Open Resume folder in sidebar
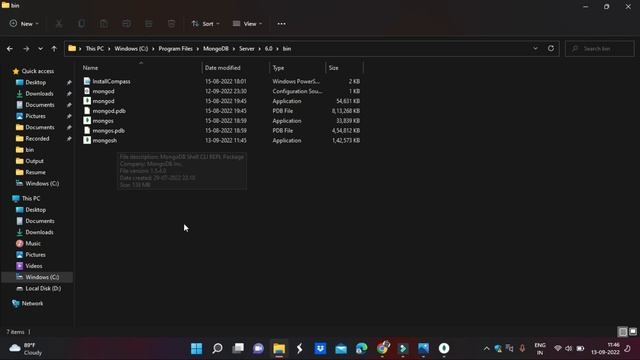This screenshot has height=360, width=640. tap(35, 172)
